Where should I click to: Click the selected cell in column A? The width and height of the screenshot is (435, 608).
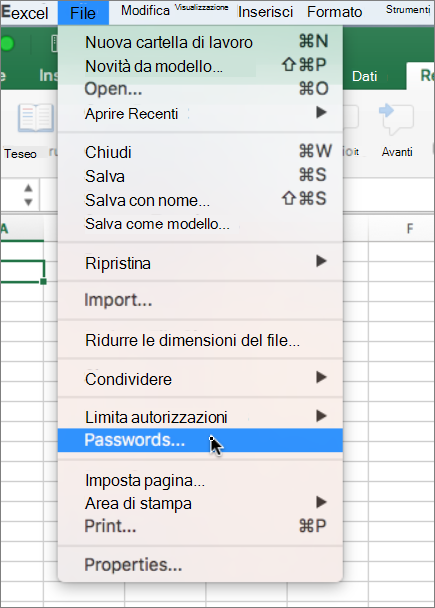pos(22,271)
